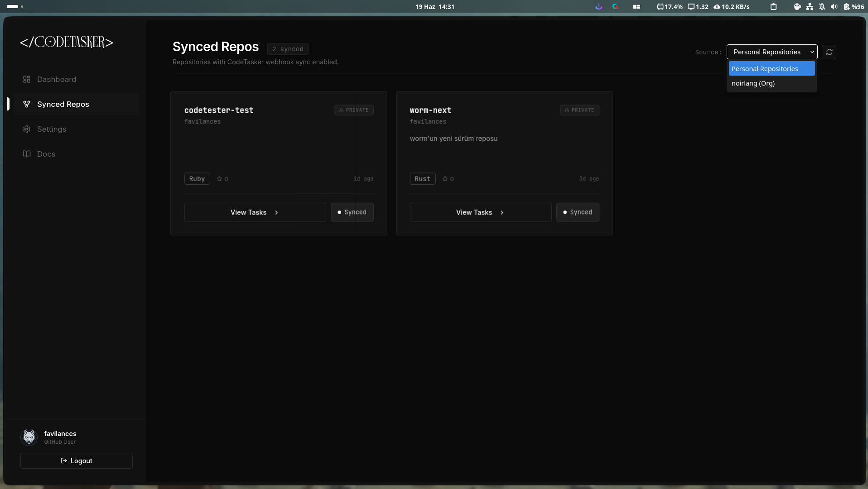Click the network tray icon
The width and height of the screenshot is (868, 489).
point(810,7)
